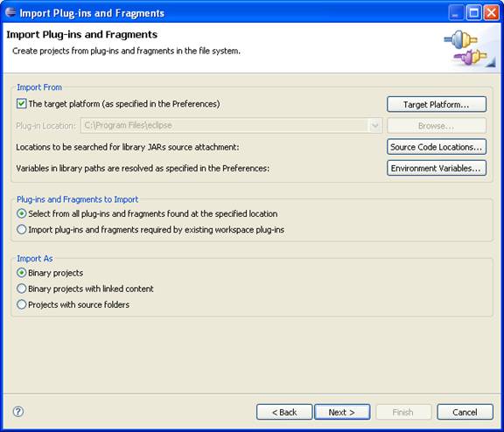Maximize the Import Plug-ins window
504x432 pixels.
pyautogui.click(x=473, y=13)
